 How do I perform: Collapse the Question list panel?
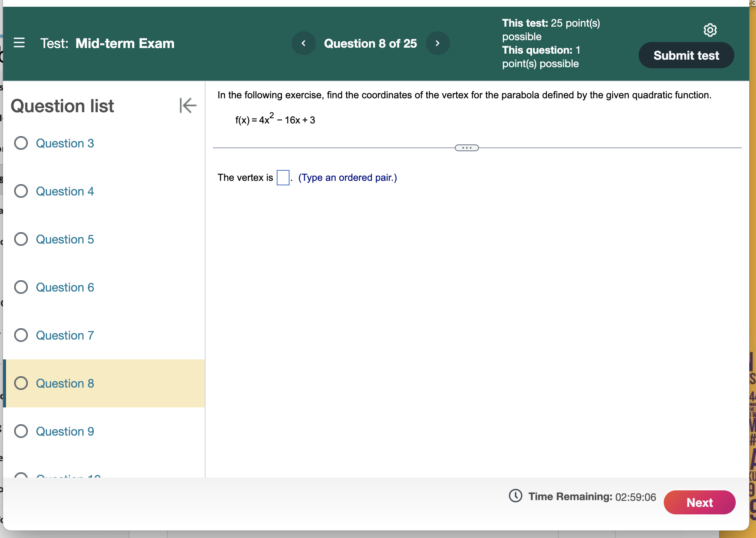187,105
